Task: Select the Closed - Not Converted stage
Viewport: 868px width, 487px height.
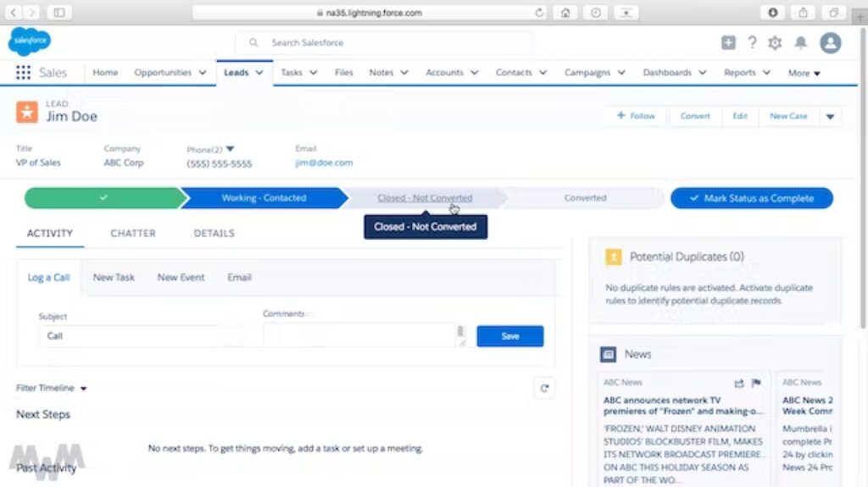Action: 425,198
